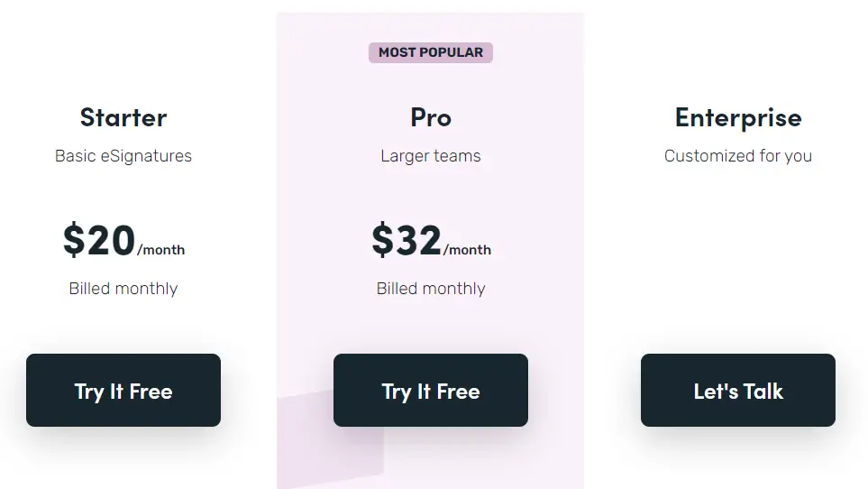Select the MOST POPULAR badge
The image size is (868, 489).
tap(431, 52)
